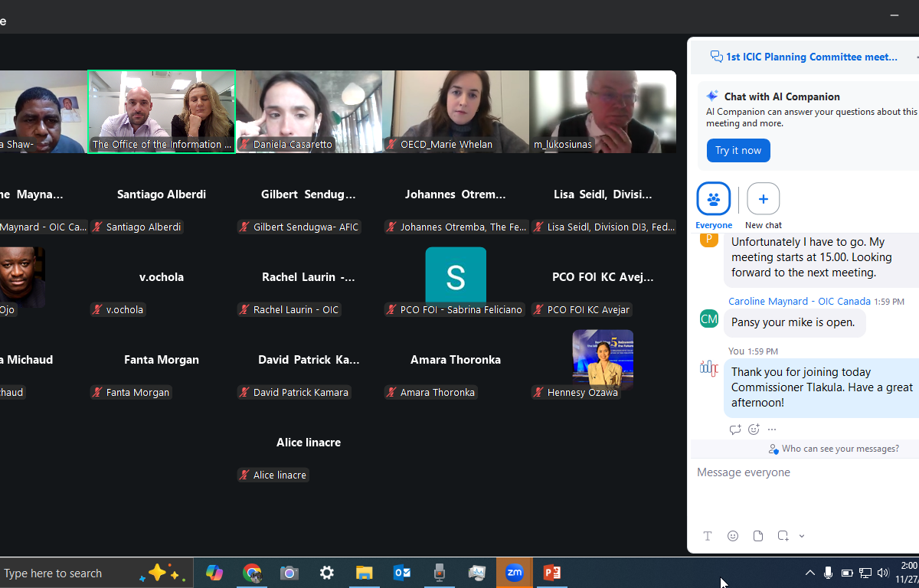Click the screenshot capture icon in chat
This screenshot has width=919, height=588.
tap(783, 536)
